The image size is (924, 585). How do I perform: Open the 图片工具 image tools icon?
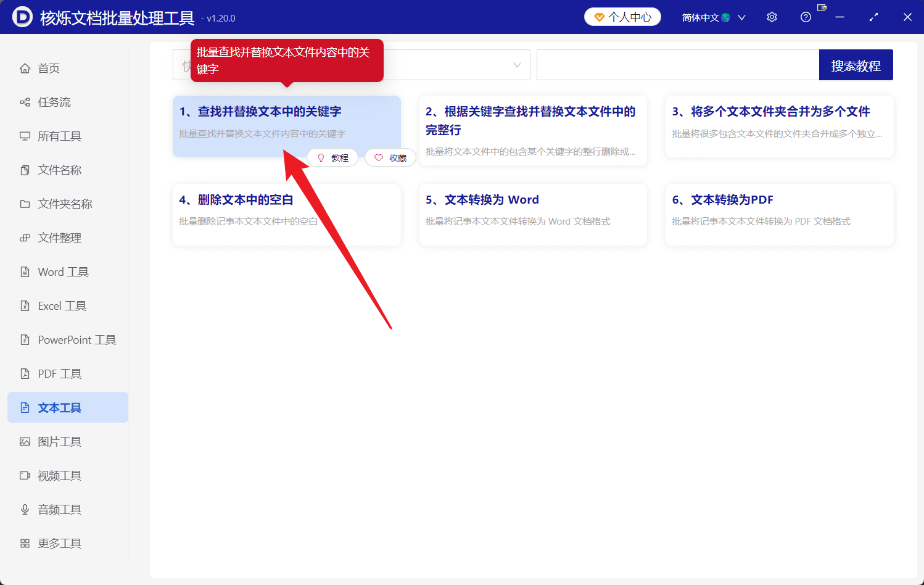(25, 441)
